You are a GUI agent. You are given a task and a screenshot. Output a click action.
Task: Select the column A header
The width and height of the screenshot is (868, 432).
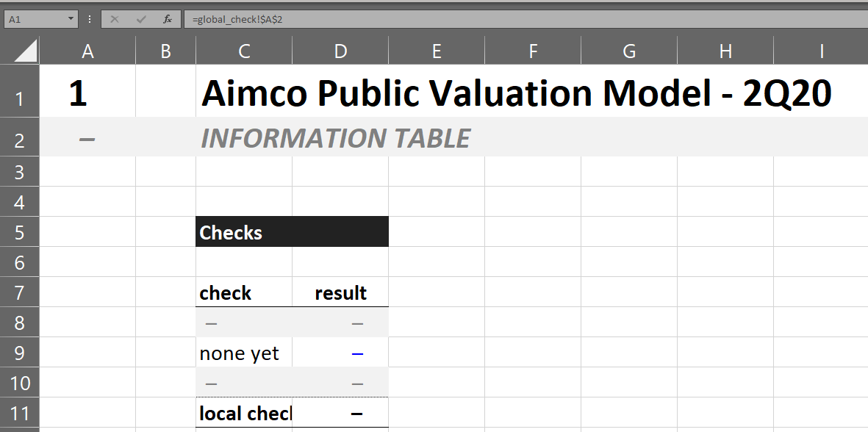(87, 51)
